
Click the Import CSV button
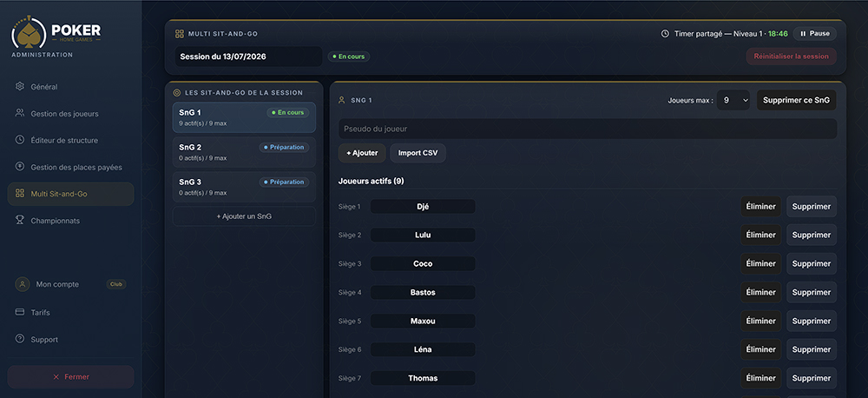pos(418,153)
